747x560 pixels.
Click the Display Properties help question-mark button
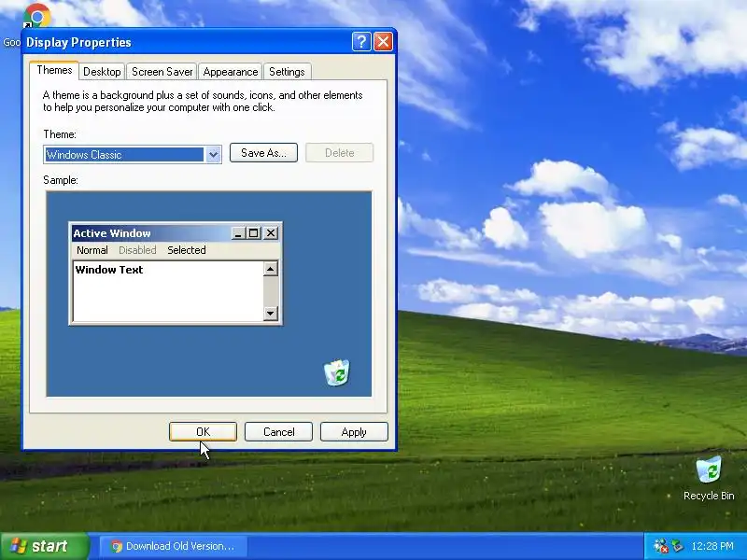[361, 42]
